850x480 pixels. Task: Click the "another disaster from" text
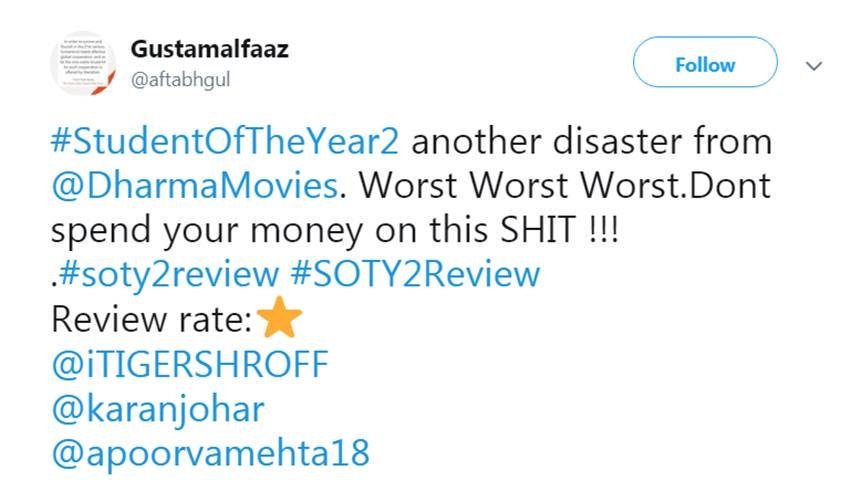pos(592,142)
